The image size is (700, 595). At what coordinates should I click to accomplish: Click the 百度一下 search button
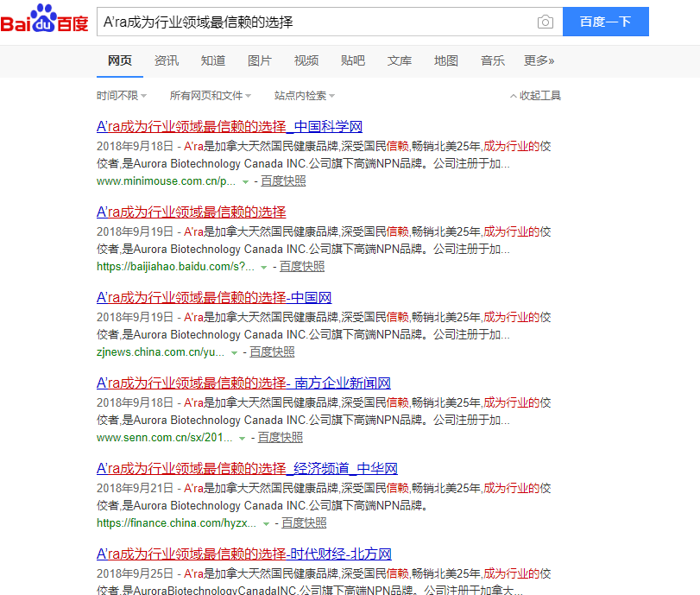click(x=605, y=22)
